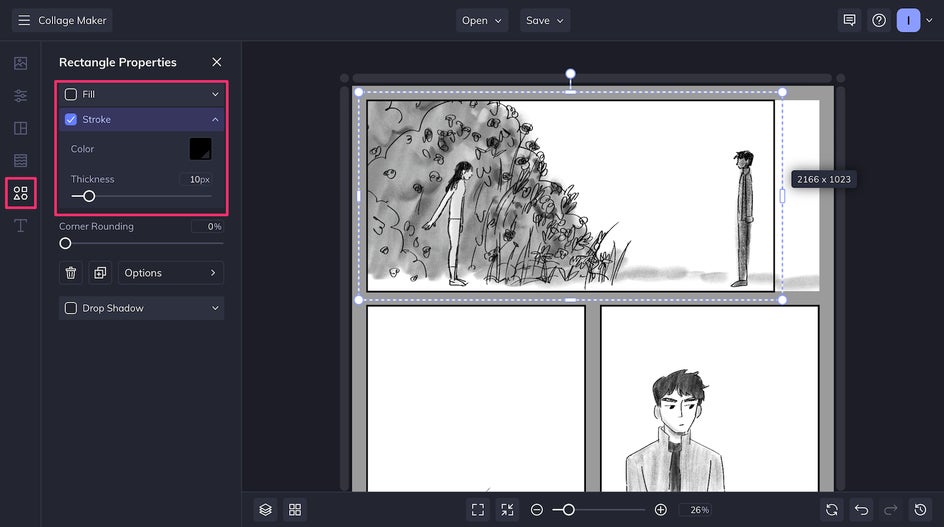Image resolution: width=944 pixels, height=527 pixels.
Task: Open the history panel
Action: point(921,510)
